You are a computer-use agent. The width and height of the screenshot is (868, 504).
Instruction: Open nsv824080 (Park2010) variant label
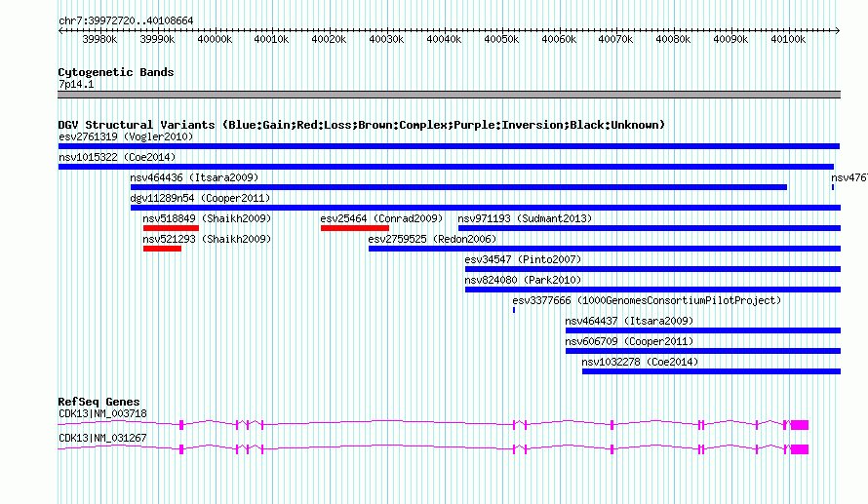pos(523,280)
